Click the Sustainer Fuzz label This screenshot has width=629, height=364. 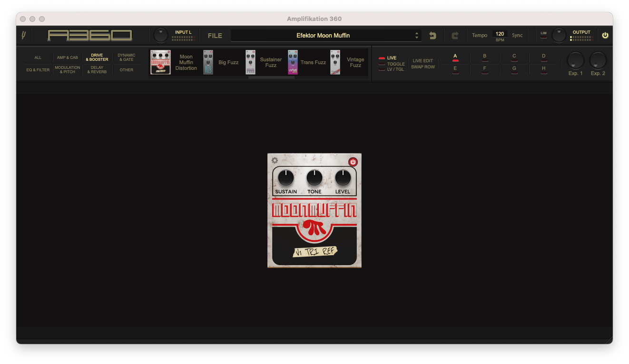[x=271, y=62]
